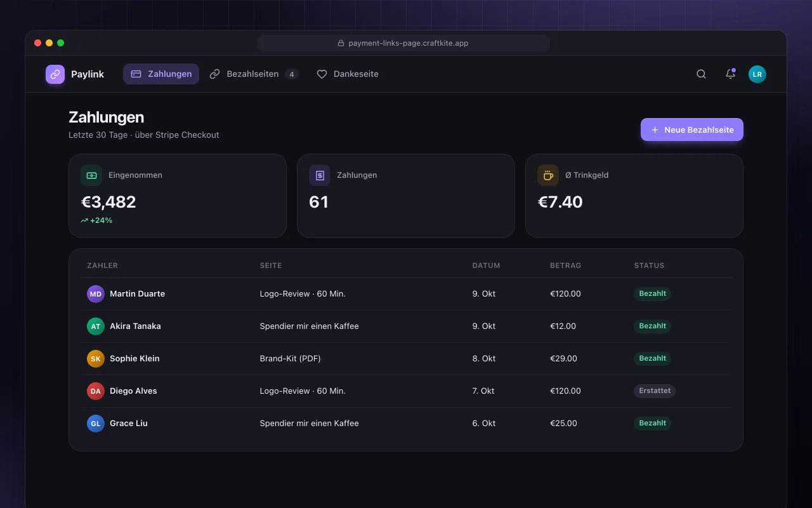Click the Paylink logo icon
The height and width of the screenshot is (508, 812).
55,74
